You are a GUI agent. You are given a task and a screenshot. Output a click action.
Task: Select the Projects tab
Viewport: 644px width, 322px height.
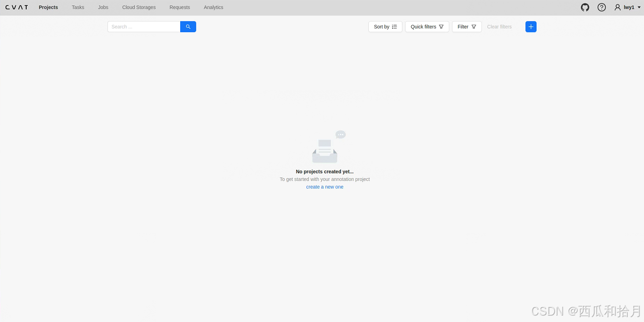pyautogui.click(x=48, y=7)
